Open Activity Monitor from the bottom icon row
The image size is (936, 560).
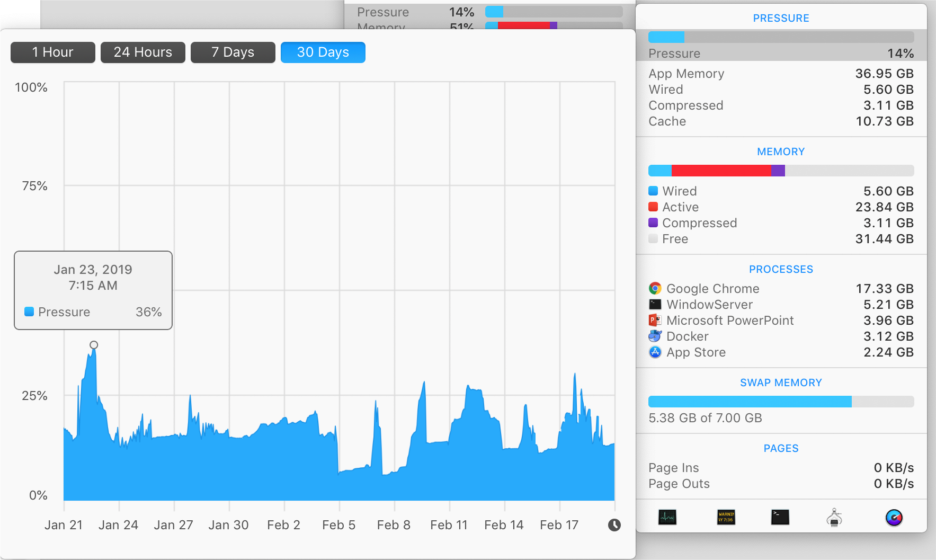point(667,517)
